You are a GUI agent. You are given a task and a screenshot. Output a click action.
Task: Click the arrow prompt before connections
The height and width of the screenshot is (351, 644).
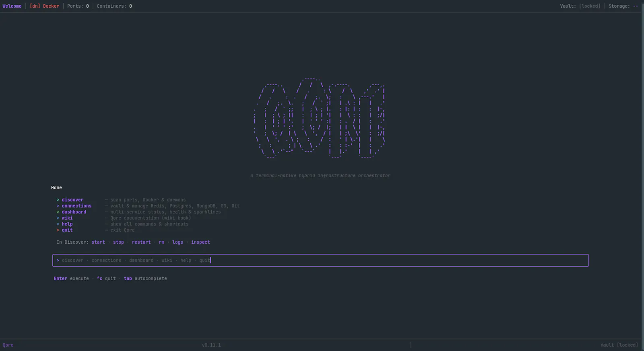[x=58, y=206]
